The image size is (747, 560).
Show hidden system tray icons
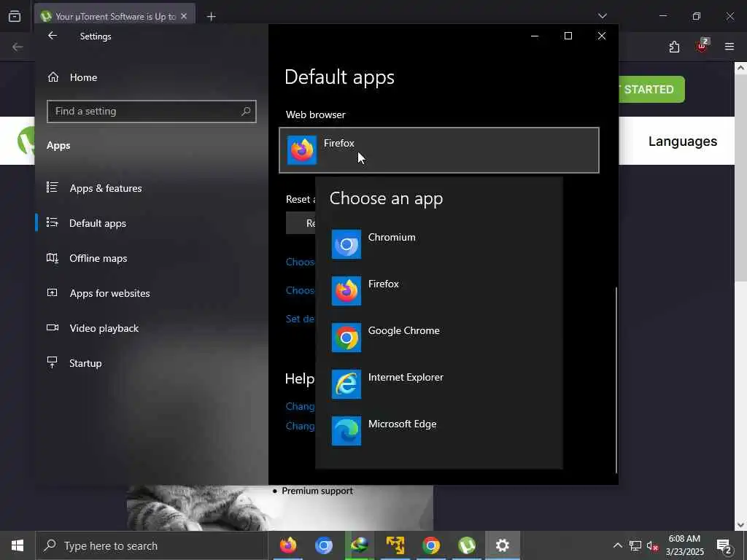click(617, 545)
